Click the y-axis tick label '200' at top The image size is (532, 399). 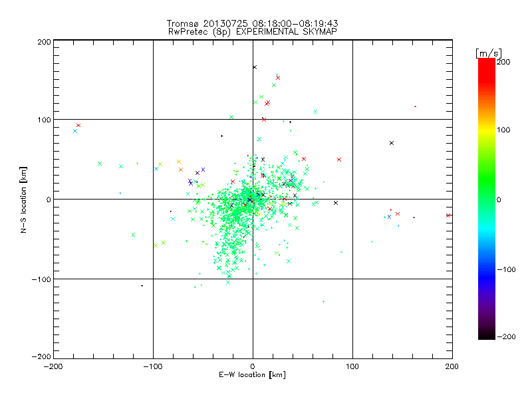[x=45, y=42]
